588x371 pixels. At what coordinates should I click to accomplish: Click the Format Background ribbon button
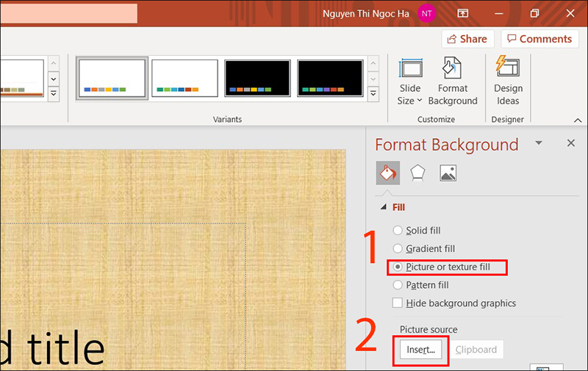point(453,84)
